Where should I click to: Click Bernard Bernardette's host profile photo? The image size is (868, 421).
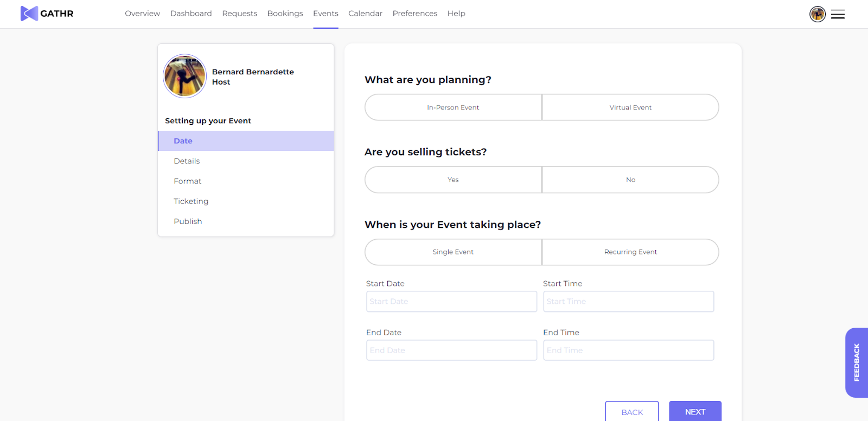(x=185, y=76)
